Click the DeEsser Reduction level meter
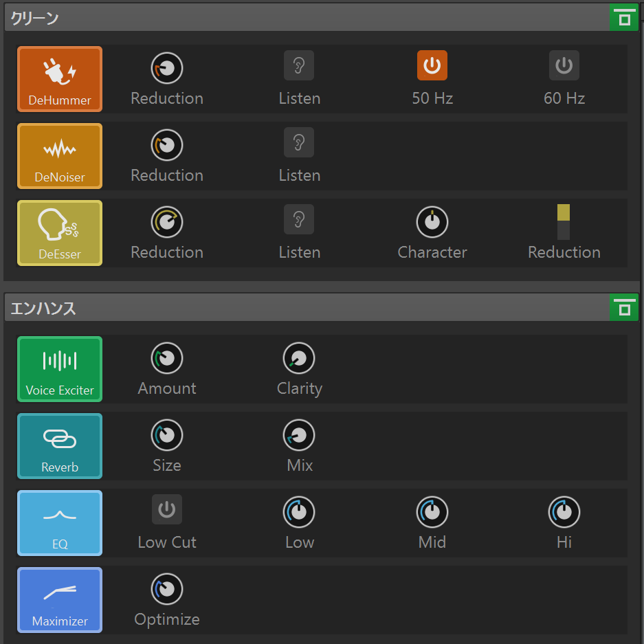Screen dimensions: 644x644 564,222
